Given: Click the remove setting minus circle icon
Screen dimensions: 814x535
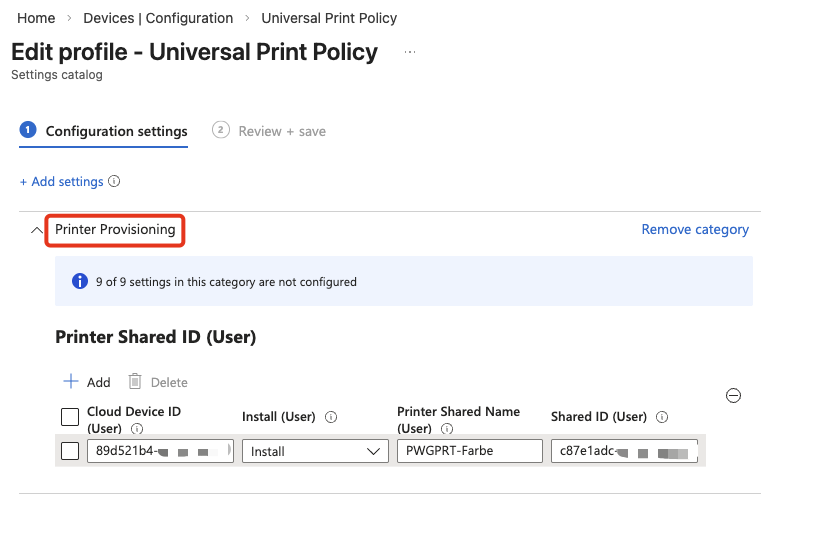Looking at the screenshot, I should click(733, 396).
